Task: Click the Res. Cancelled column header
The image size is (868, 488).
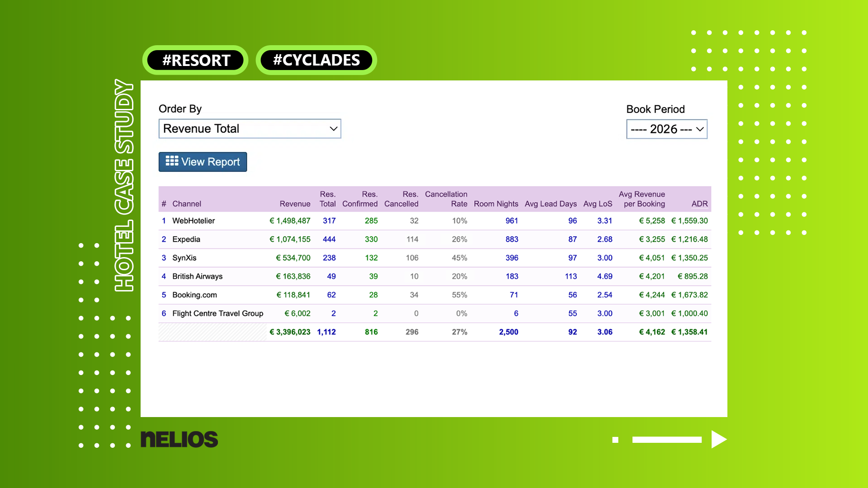Action: [x=401, y=199]
